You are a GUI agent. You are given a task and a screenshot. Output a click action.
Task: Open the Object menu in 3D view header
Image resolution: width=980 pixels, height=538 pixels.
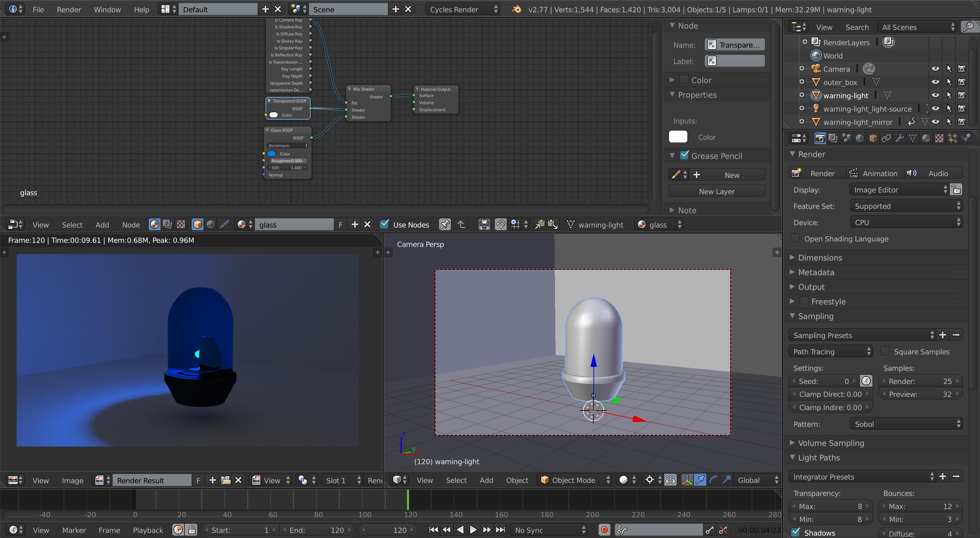pos(517,480)
